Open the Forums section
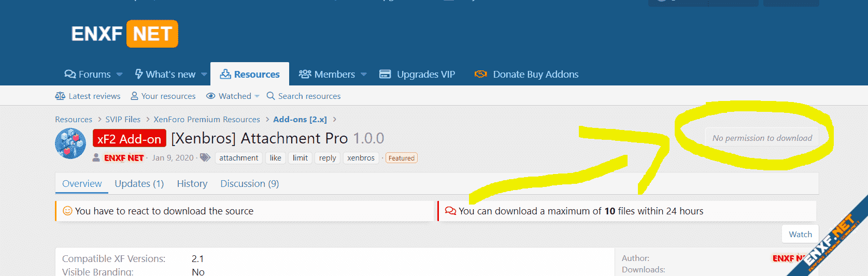The width and height of the screenshot is (868, 276). pyautogui.click(x=88, y=74)
